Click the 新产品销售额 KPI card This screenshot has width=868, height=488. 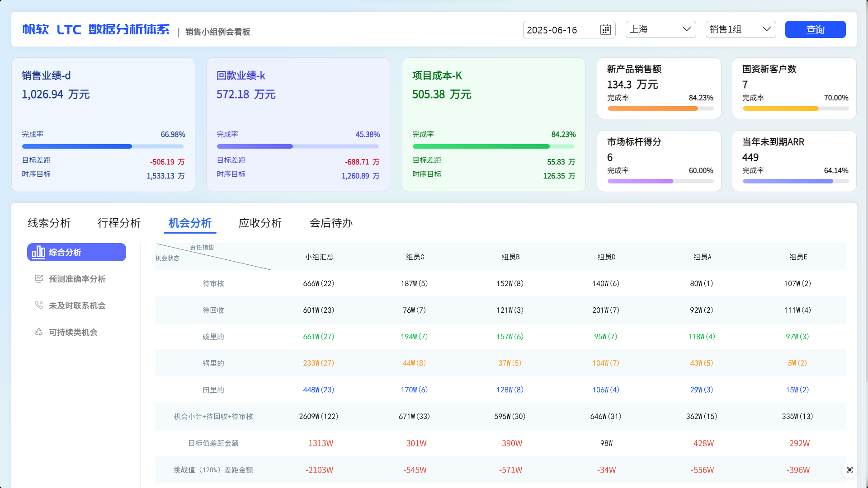tap(659, 88)
